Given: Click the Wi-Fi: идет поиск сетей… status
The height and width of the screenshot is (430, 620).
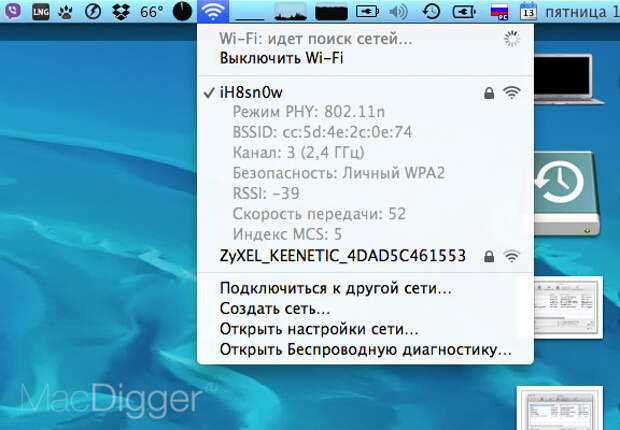Looking at the screenshot, I should pyautogui.click(x=316, y=39).
